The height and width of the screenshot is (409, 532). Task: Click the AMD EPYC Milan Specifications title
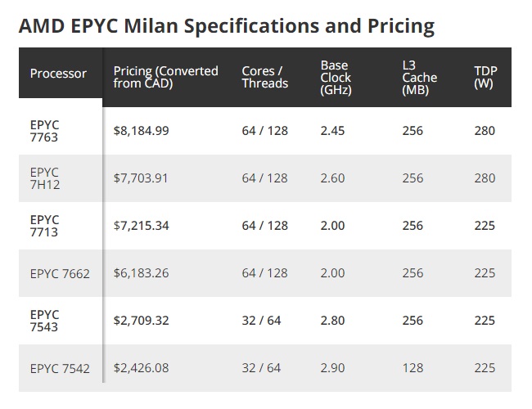click(x=226, y=26)
